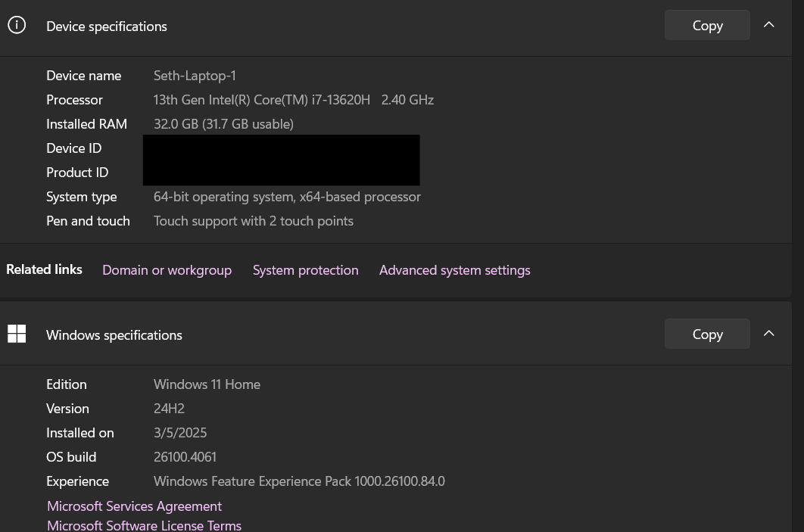This screenshot has width=804, height=532.
Task: Click the Installed on label
Action: coord(80,433)
